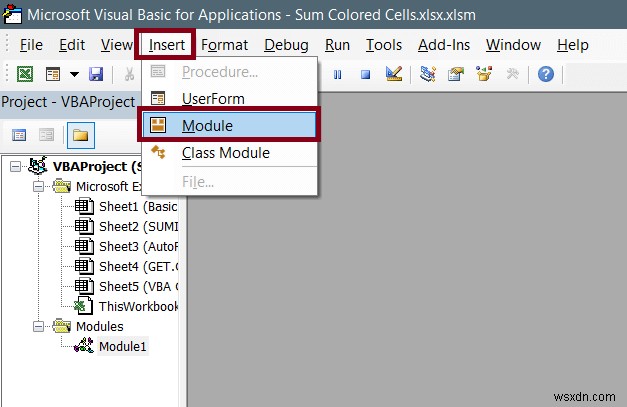The height and width of the screenshot is (407, 627).
Task: Open the Format menu
Action: (224, 45)
